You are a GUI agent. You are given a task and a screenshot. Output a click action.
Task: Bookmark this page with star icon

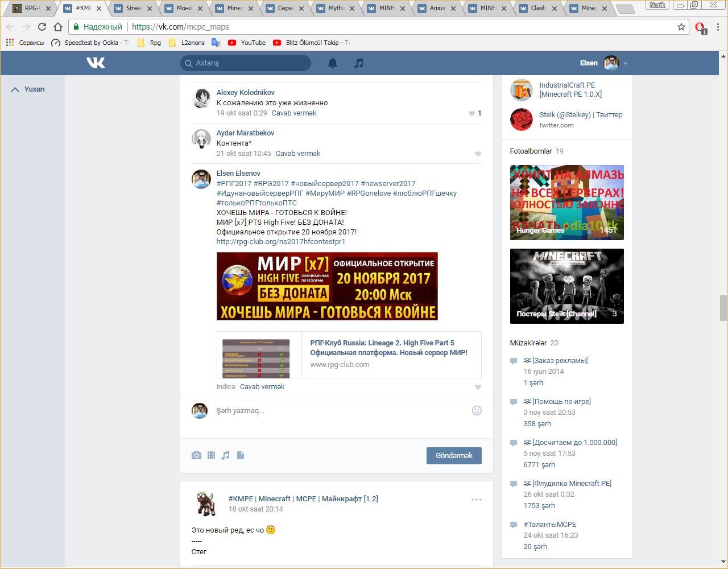click(681, 27)
